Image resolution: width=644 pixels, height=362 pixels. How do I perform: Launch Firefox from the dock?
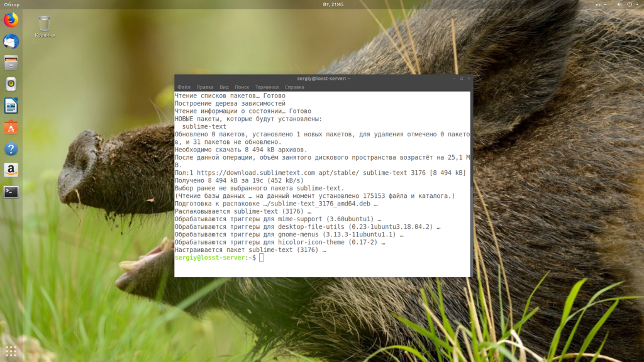pos(11,20)
